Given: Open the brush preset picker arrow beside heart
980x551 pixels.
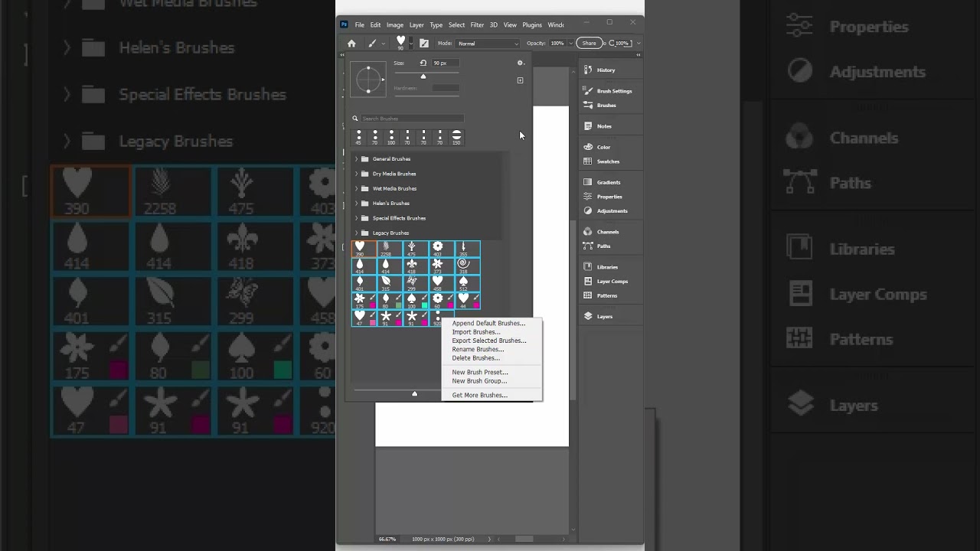Looking at the screenshot, I should (x=411, y=42).
